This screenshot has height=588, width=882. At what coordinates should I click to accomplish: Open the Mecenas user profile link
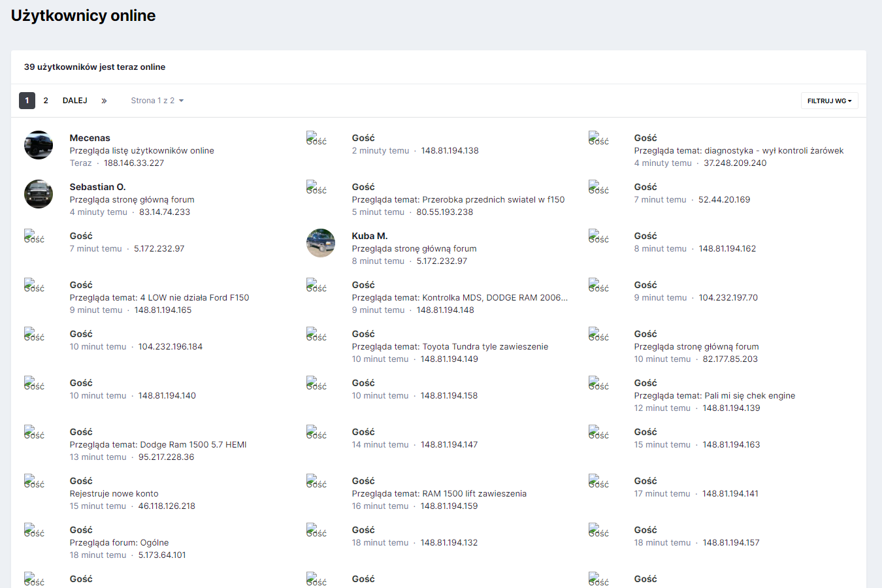coord(90,138)
